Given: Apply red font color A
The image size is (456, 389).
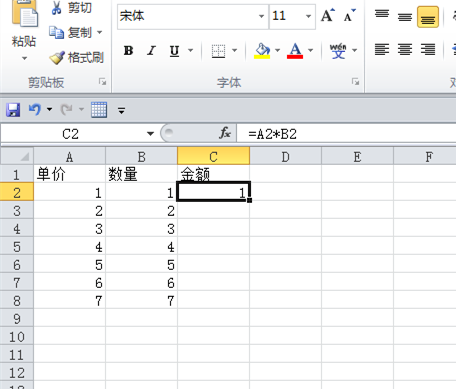Looking at the screenshot, I should (x=295, y=51).
